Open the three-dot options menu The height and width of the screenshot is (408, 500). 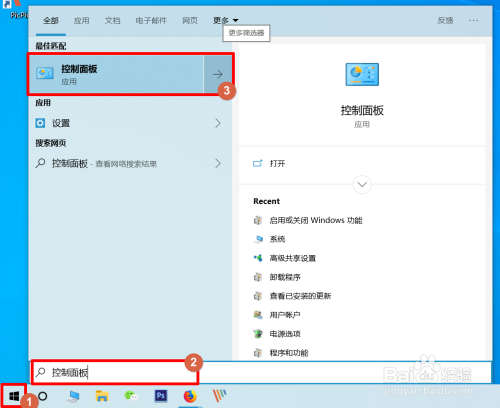coord(473,20)
